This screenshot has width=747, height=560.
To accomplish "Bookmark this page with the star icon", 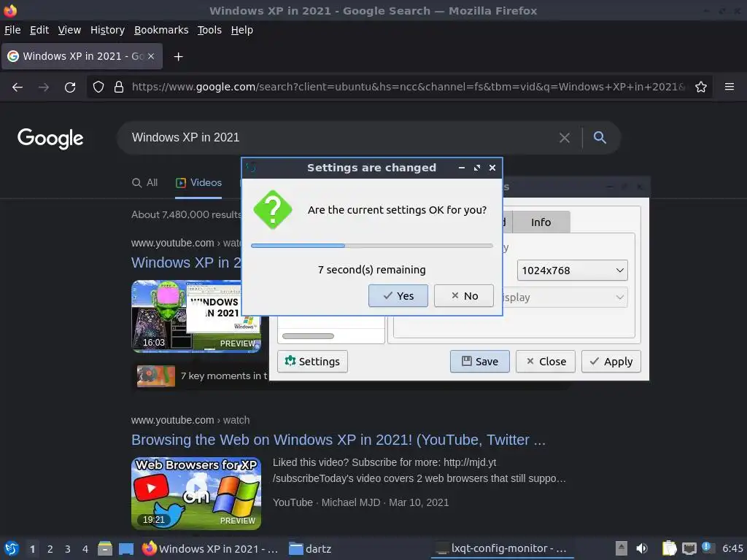I will pos(701,87).
